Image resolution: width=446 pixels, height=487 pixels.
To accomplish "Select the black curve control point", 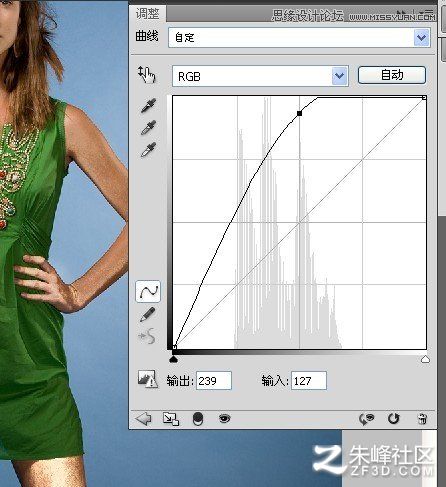I will [x=299, y=113].
